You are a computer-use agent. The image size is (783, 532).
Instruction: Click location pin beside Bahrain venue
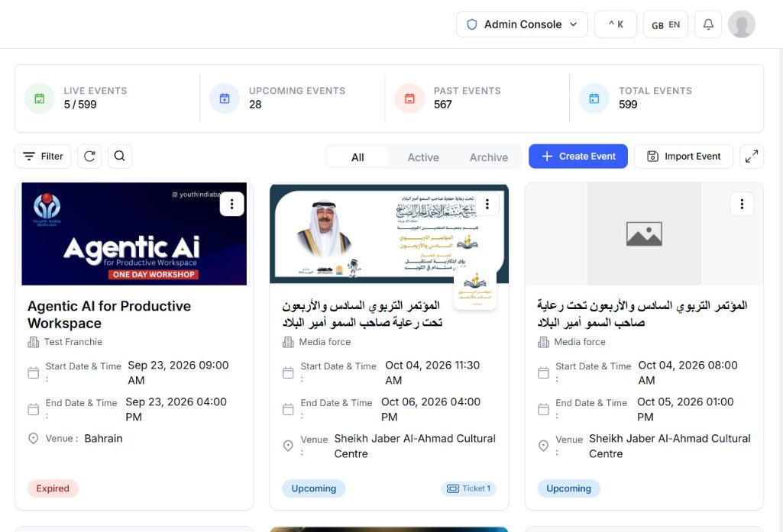click(34, 439)
